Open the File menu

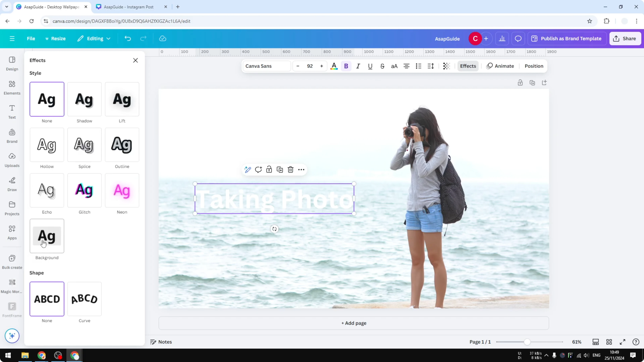point(31,38)
